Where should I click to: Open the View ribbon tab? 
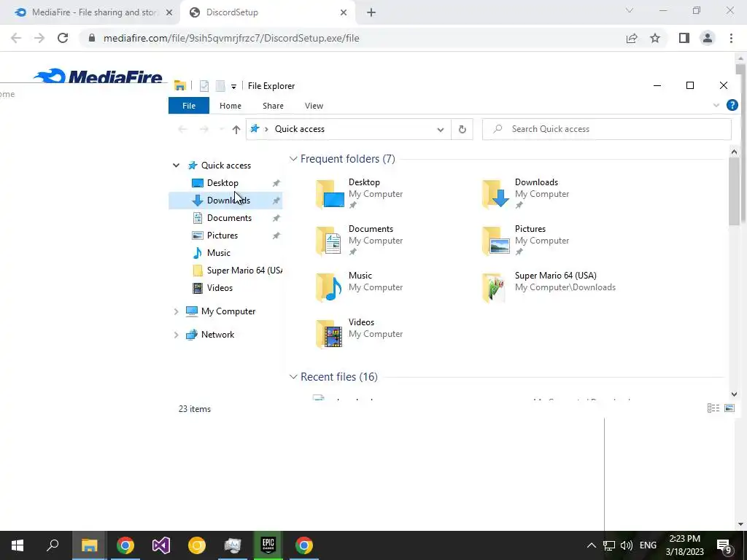(314, 106)
